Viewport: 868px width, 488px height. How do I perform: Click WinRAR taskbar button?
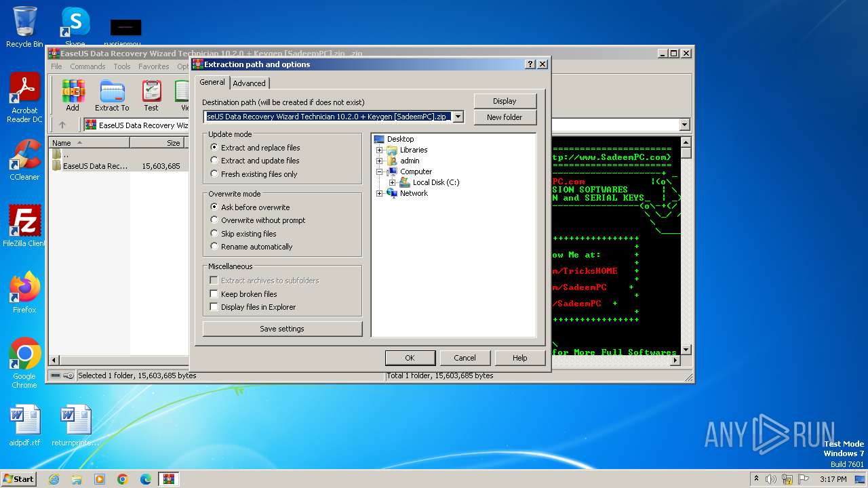169,479
